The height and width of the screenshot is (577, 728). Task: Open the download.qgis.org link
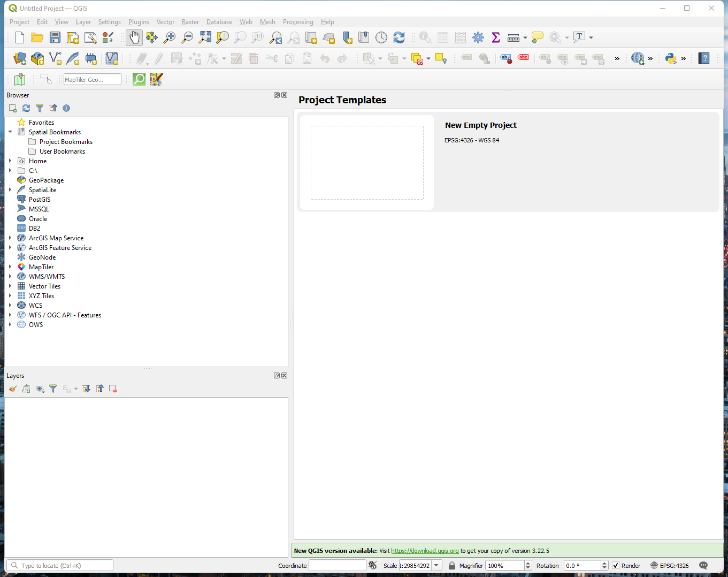click(425, 551)
